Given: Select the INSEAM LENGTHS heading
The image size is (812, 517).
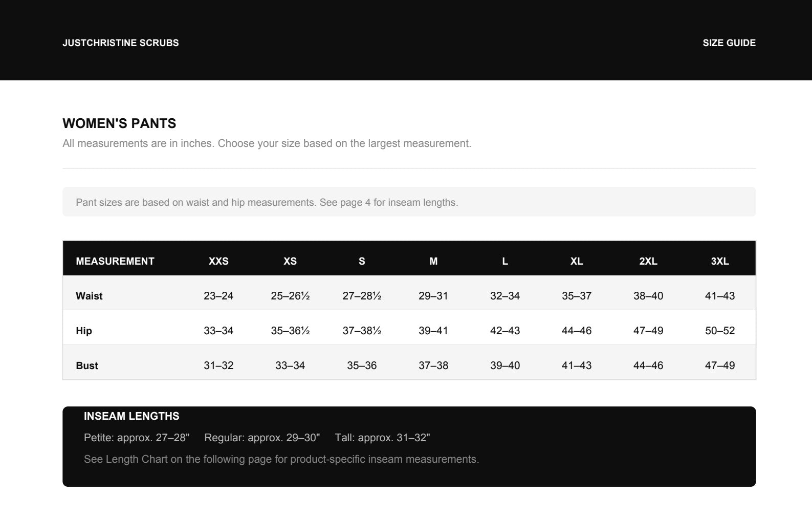Looking at the screenshot, I should click(x=131, y=416).
